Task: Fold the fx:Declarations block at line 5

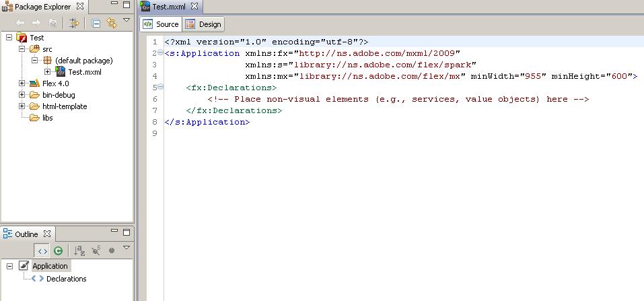Action: [x=160, y=87]
